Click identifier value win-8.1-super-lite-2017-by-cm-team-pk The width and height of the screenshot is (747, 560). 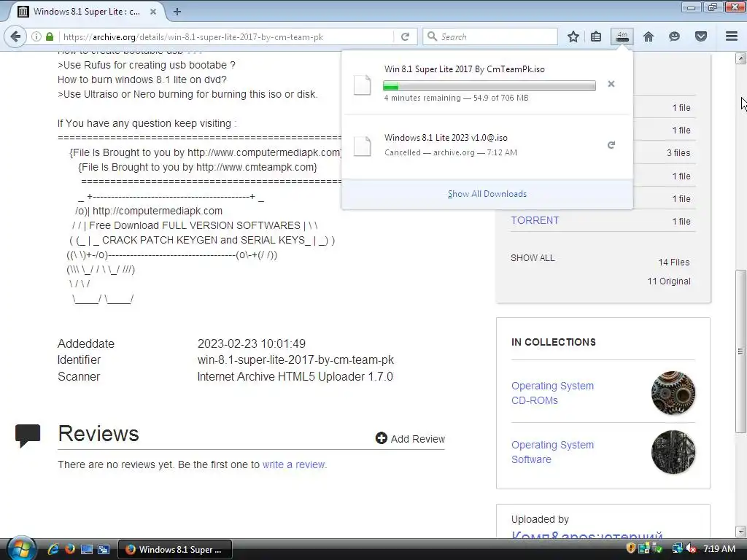pyautogui.click(x=296, y=360)
